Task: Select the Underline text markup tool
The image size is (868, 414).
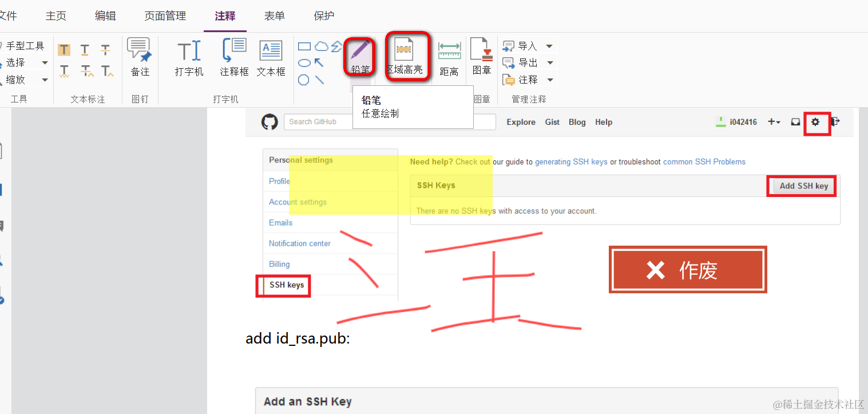Action: click(85, 50)
